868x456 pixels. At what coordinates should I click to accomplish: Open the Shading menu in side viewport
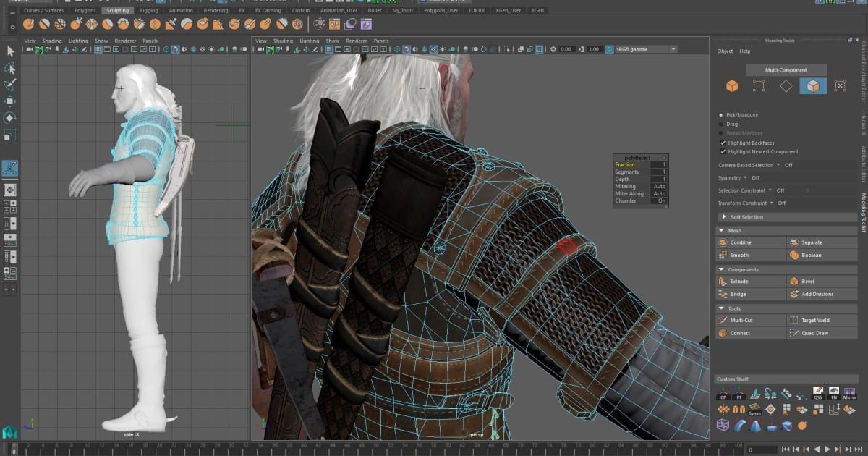click(x=51, y=41)
